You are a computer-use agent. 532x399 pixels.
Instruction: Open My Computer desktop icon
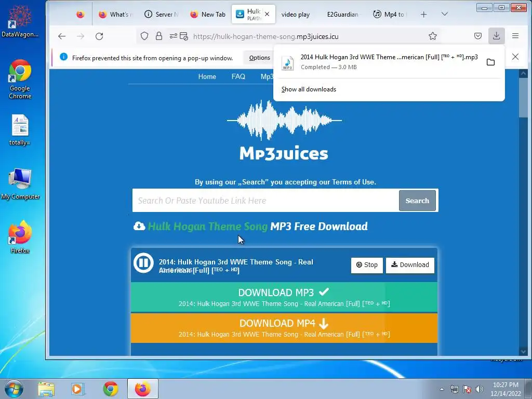(x=20, y=184)
